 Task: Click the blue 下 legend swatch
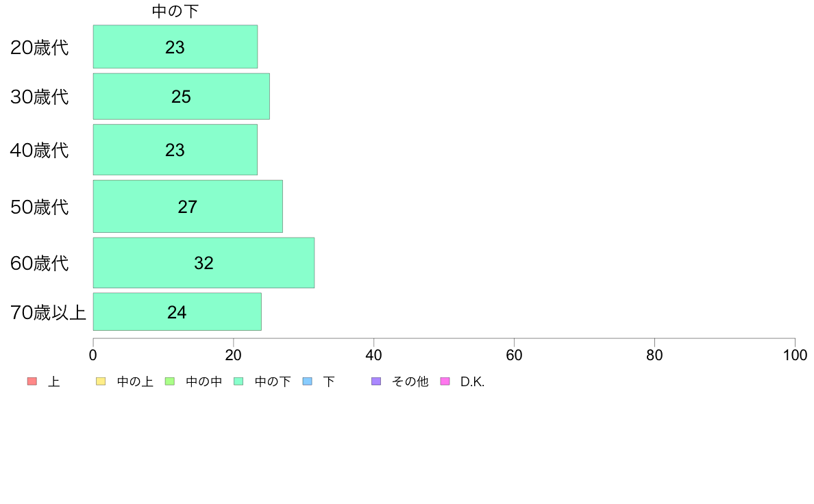(x=308, y=381)
